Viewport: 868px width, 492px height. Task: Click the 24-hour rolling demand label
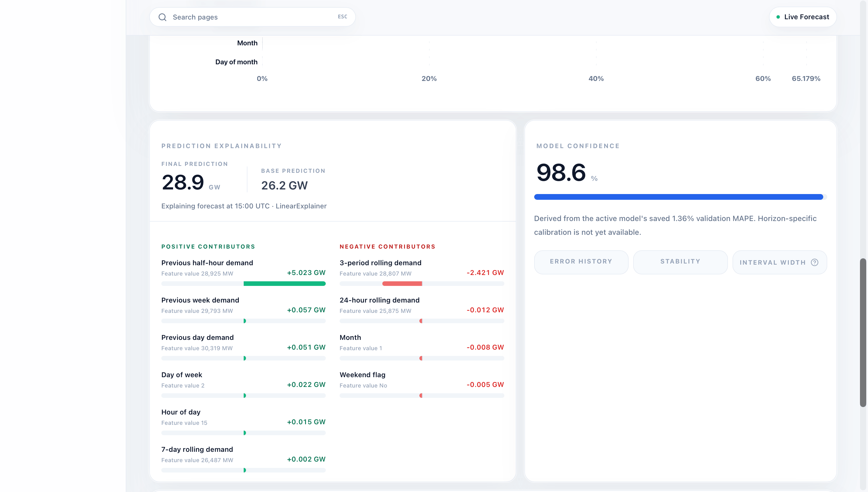pyautogui.click(x=379, y=300)
